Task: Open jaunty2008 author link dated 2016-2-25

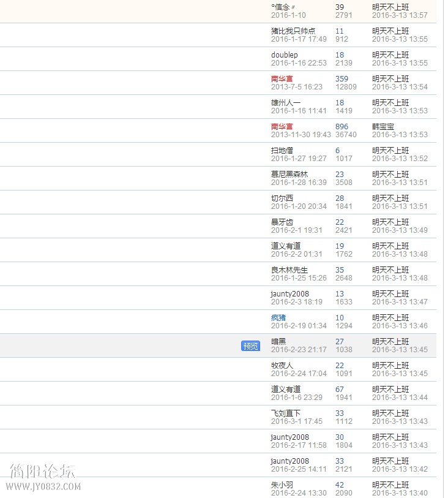Action: (289, 461)
